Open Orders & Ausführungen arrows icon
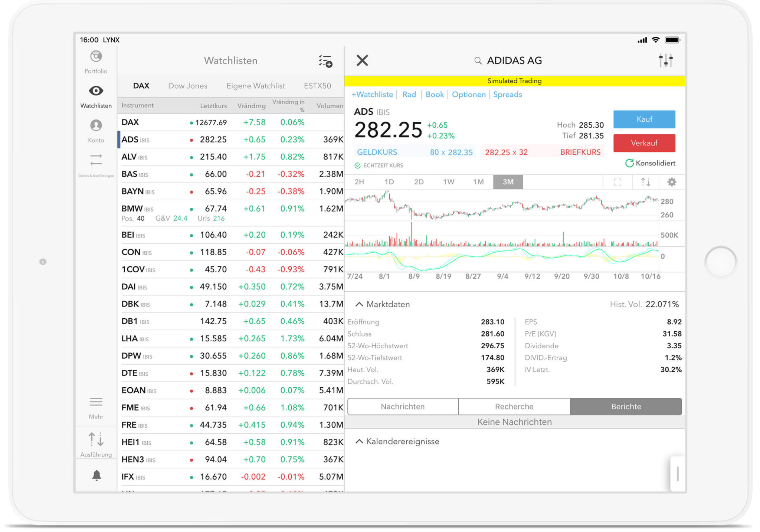Image resolution: width=760 pixels, height=532 pixels. (x=96, y=160)
